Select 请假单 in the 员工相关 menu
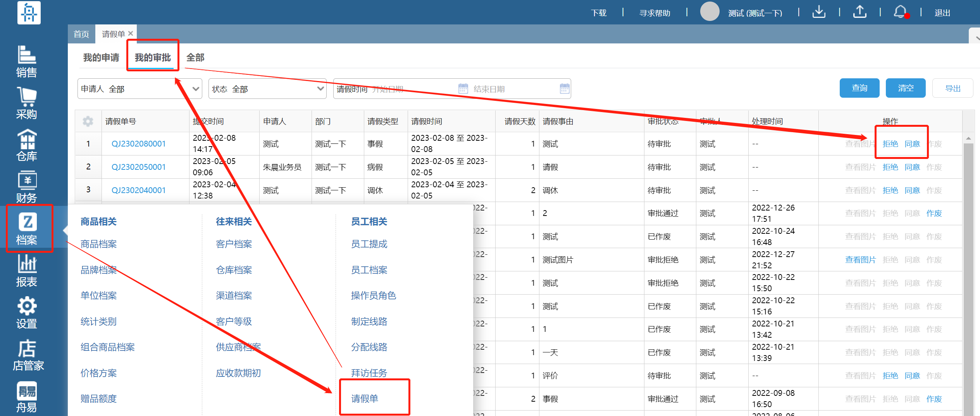This screenshot has height=416, width=980. click(x=365, y=398)
